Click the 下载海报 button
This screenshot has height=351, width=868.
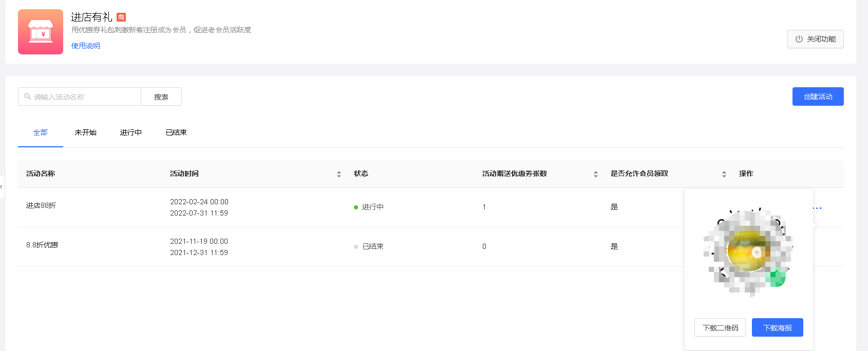777,327
